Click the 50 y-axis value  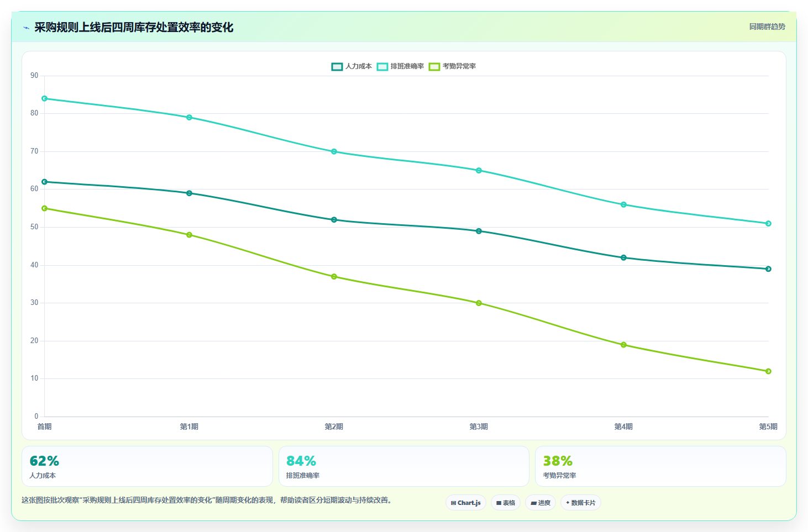(34, 227)
